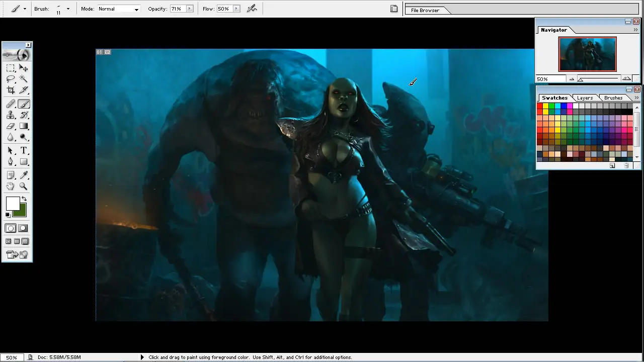Toggle airbrush capabilities in options bar

252,9
